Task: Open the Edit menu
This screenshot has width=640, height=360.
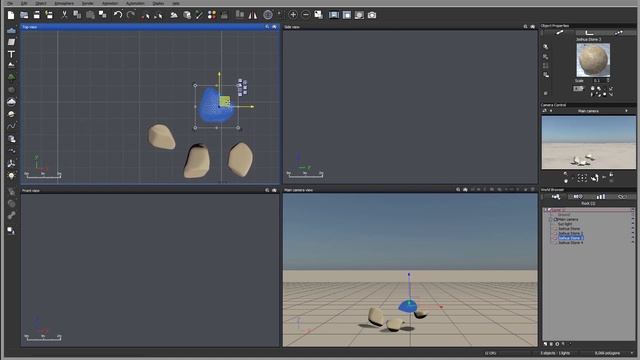Action: pyautogui.click(x=24, y=3)
